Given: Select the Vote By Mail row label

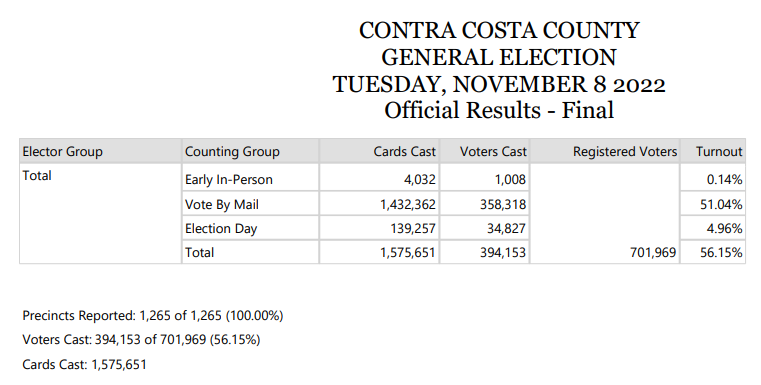Looking at the screenshot, I should [222, 204].
